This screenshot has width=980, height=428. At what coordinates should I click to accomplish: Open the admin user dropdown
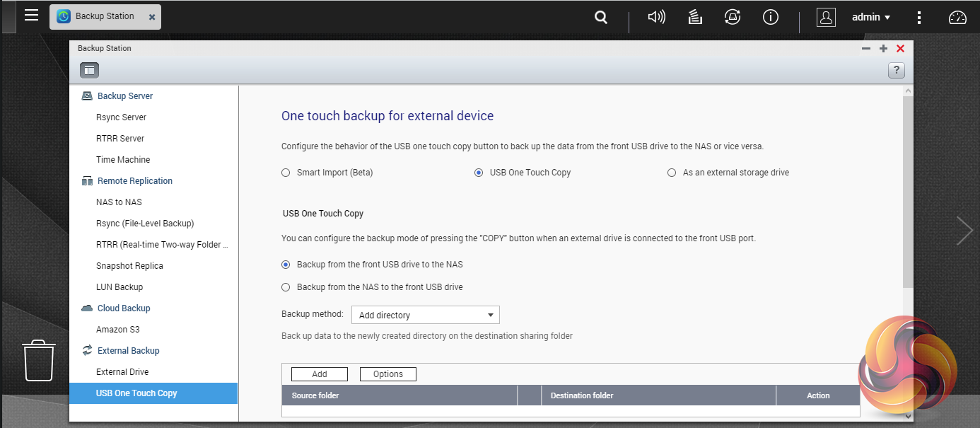tap(870, 18)
